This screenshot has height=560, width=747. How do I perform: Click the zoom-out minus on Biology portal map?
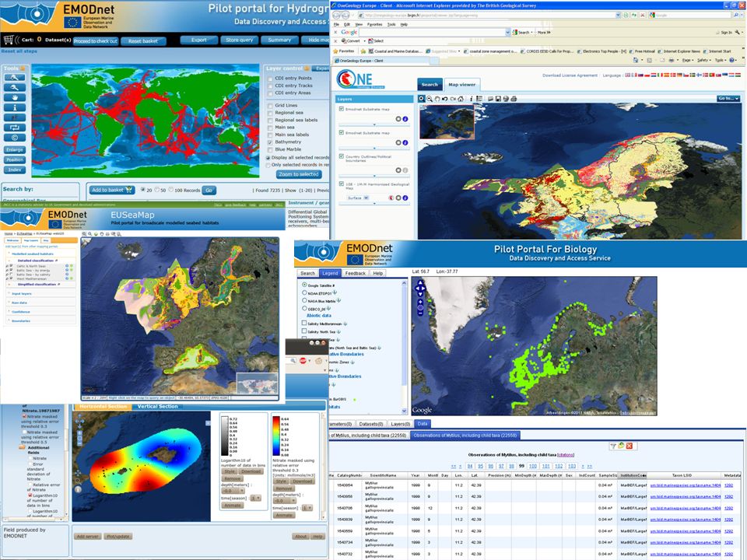pos(420,313)
